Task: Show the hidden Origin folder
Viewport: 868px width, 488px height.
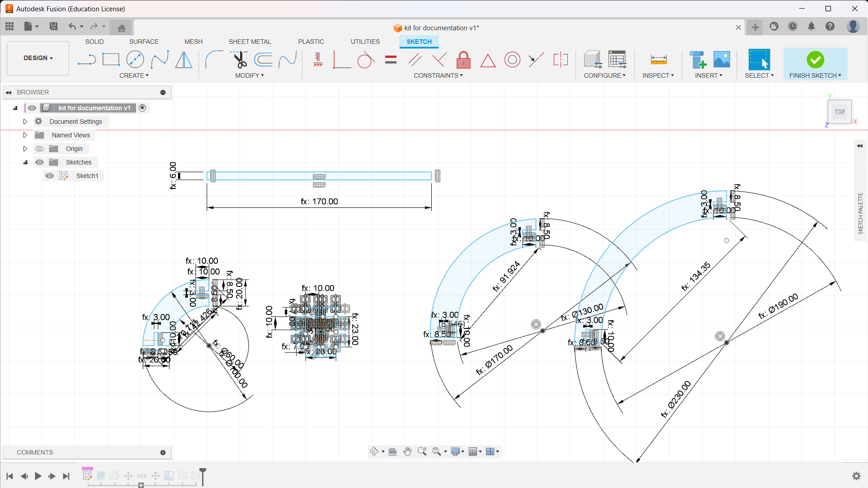Action: [x=39, y=149]
